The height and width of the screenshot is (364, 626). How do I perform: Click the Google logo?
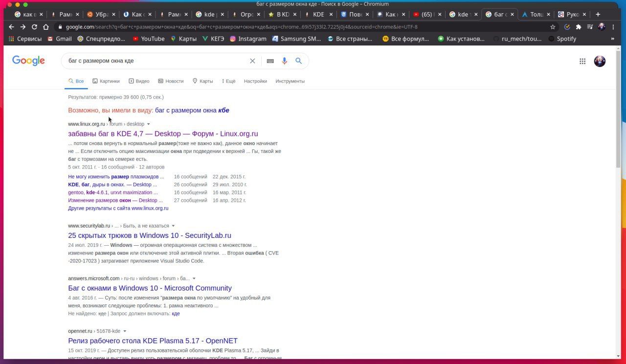click(28, 61)
